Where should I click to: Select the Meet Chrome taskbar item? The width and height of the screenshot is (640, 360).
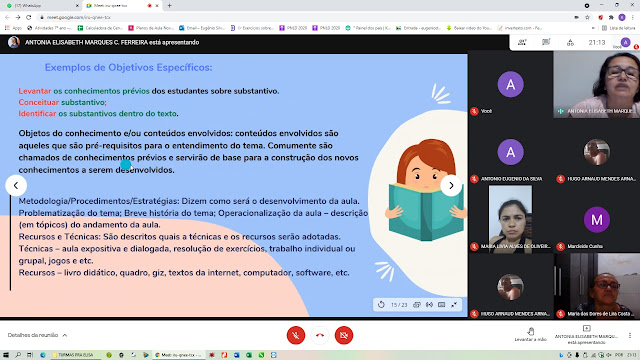click(x=178, y=355)
